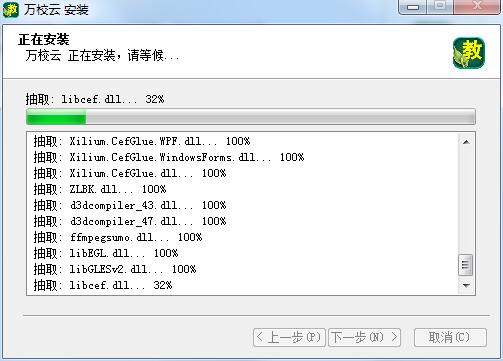
Task: Click the green 教 logo in header
Action: pos(469,53)
